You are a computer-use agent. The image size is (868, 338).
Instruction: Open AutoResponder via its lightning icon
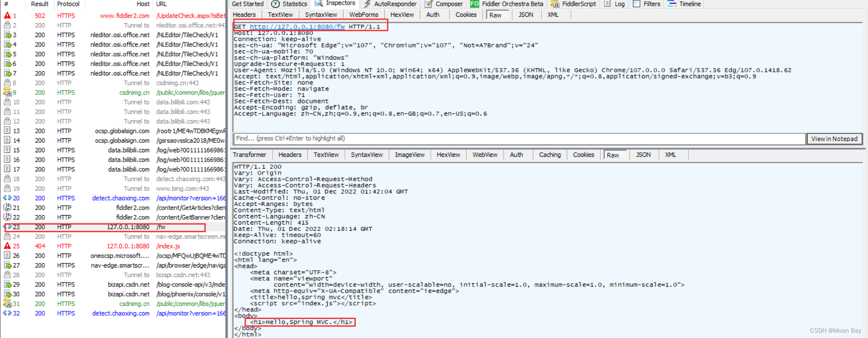(x=367, y=4)
